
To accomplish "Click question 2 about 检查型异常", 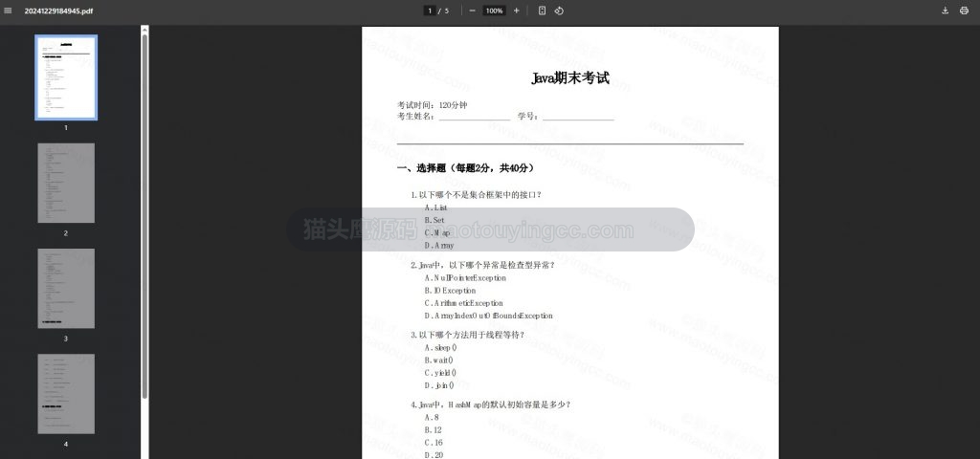I will pyautogui.click(x=482, y=266).
